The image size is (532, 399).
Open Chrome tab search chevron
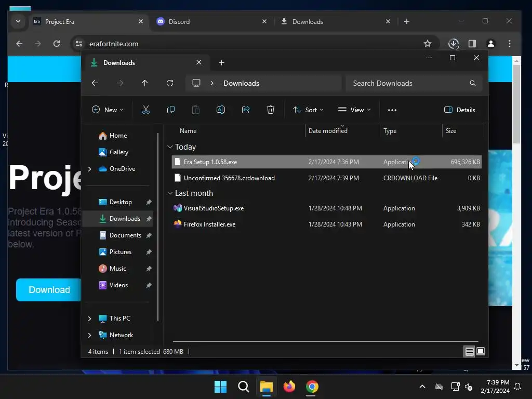(x=18, y=21)
